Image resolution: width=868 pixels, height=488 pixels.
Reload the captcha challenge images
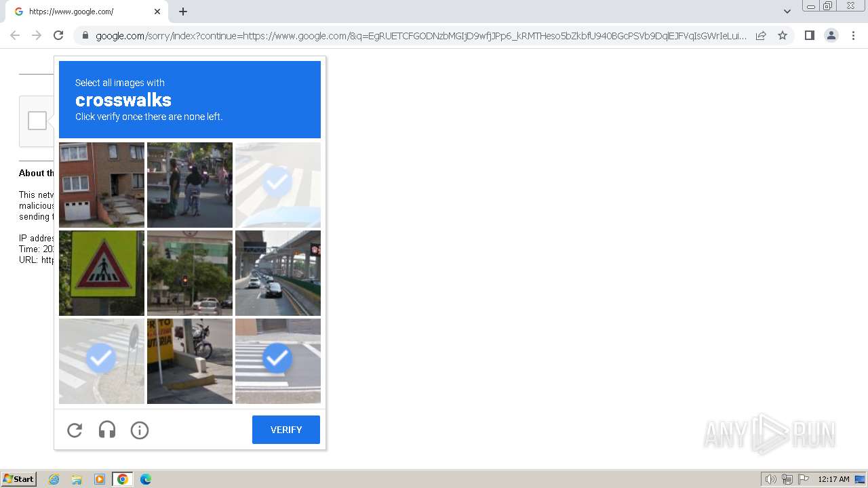75,430
